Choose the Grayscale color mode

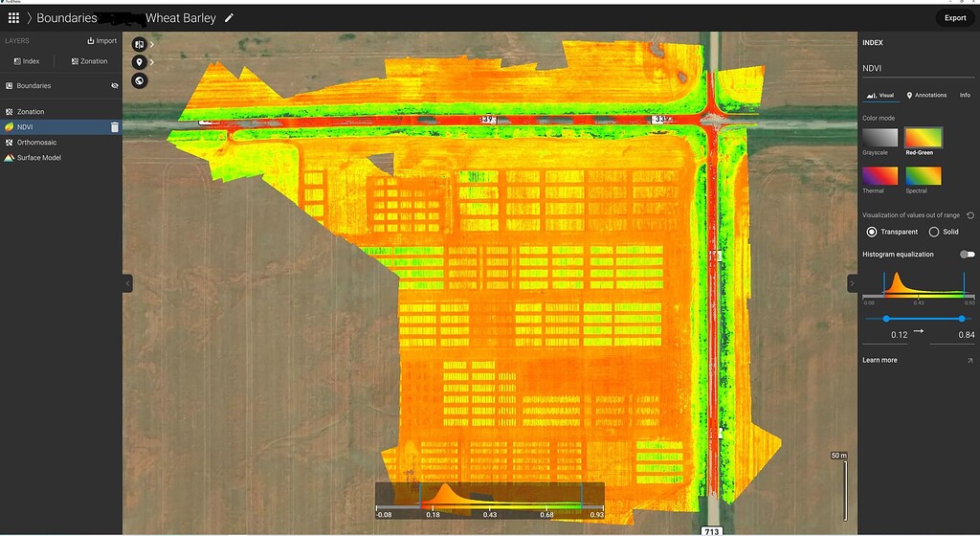pos(880,138)
